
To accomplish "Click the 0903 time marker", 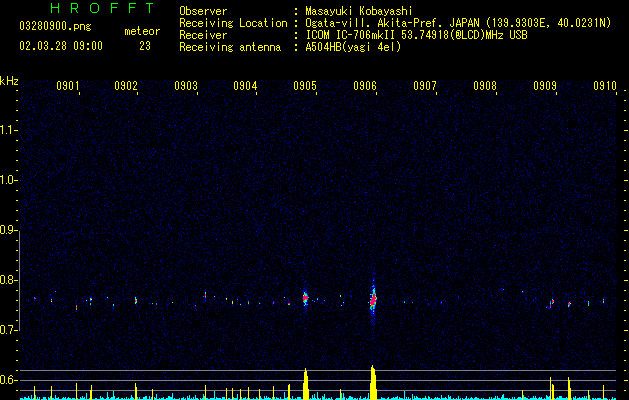I will [x=186, y=86].
